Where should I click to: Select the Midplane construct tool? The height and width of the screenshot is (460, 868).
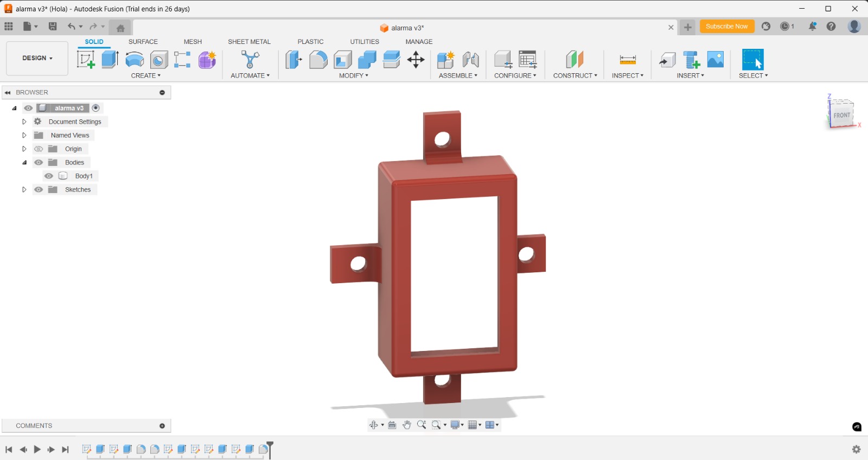point(575,60)
